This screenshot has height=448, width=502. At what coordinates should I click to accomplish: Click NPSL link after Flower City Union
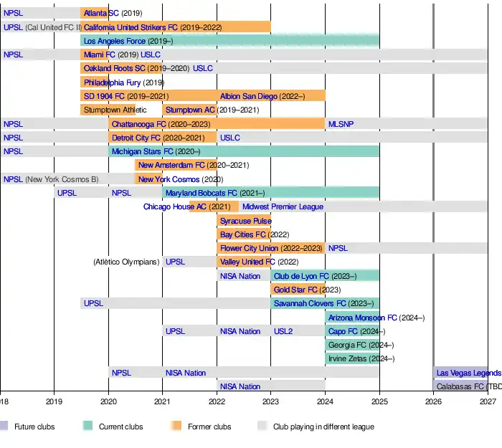point(338,248)
